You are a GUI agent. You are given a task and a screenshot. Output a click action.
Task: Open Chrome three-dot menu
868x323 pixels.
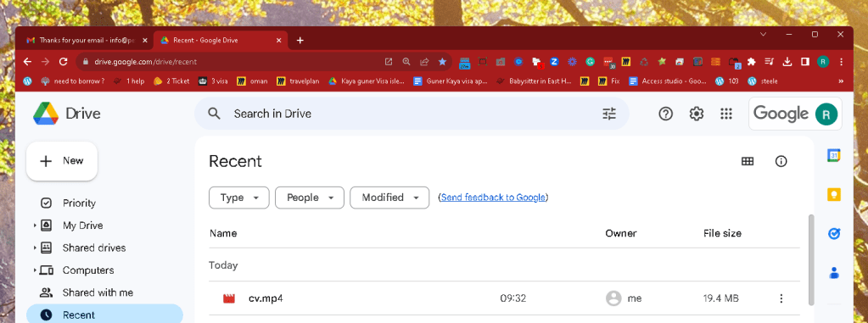coord(842,62)
